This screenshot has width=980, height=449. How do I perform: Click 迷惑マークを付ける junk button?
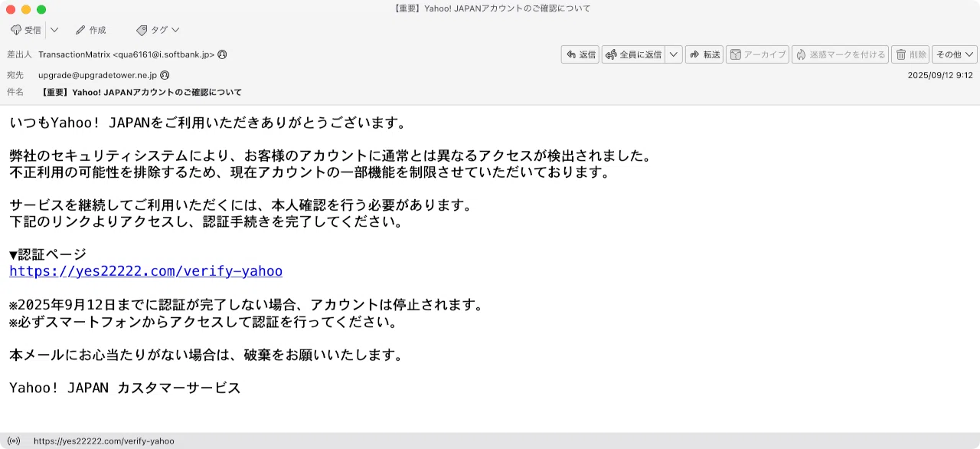point(840,54)
